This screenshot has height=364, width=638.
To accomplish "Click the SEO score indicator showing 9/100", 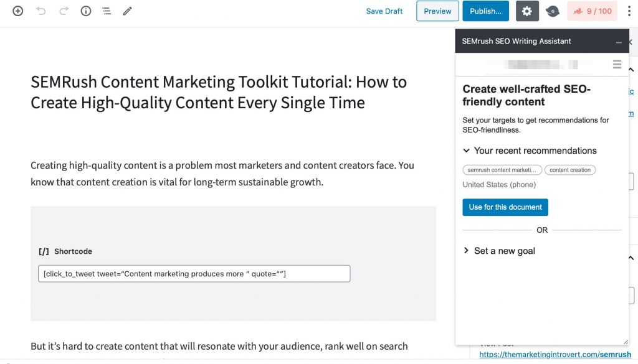I will (592, 11).
